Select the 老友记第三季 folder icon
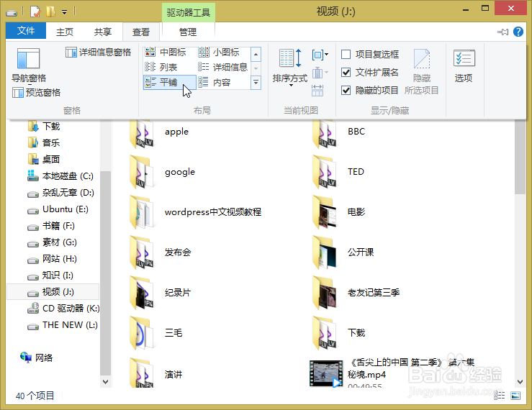The image size is (532, 410). [325, 293]
